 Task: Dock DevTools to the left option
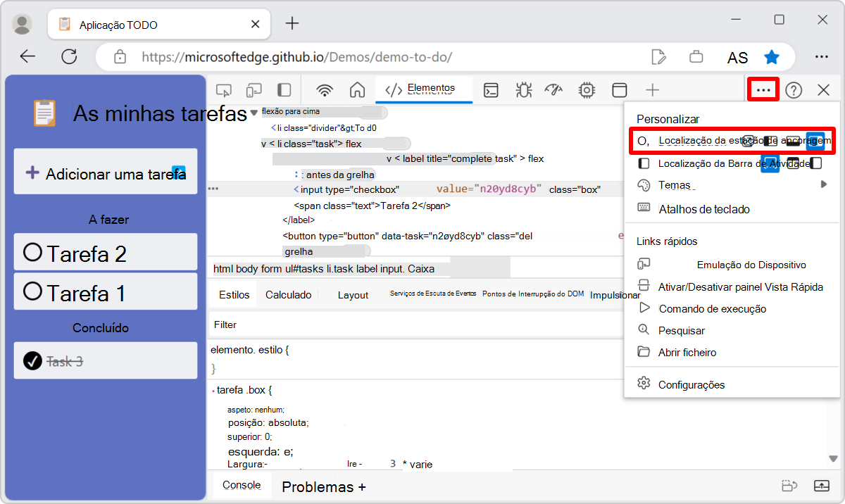click(770, 141)
